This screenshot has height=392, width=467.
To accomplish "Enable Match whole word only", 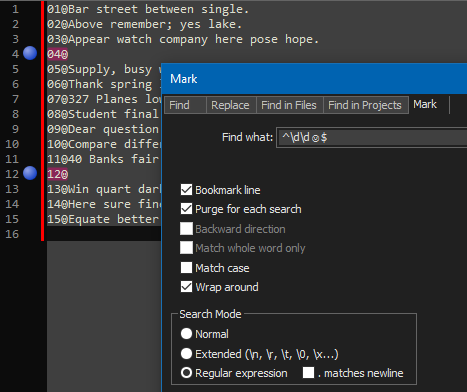I will (186, 248).
